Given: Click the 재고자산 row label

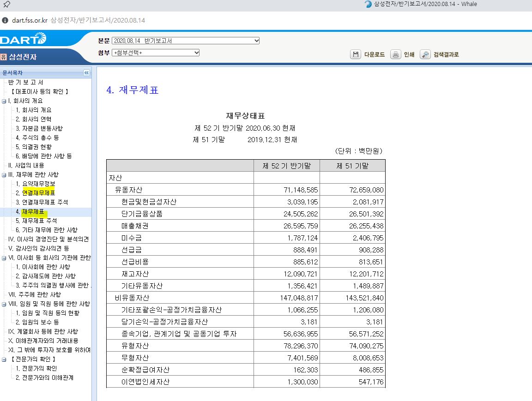Looking at the screenshot, I should pyautogui.click(x=135, y=274).
